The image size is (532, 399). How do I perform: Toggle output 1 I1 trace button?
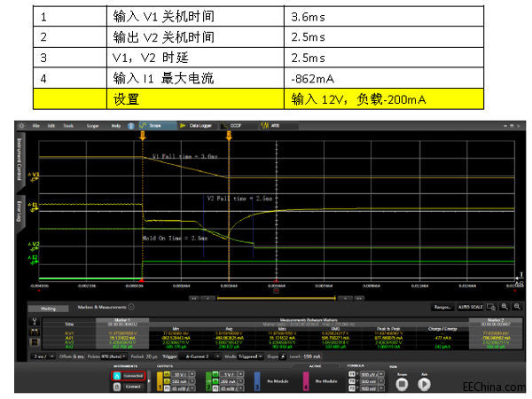[167, 381]
